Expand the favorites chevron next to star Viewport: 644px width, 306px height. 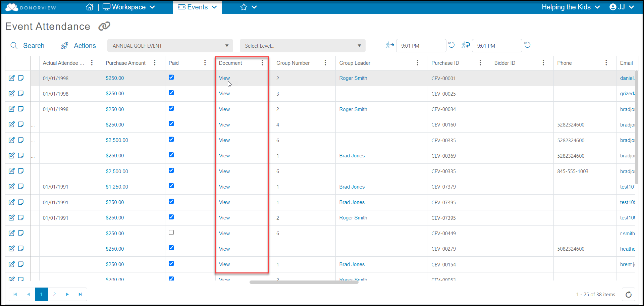[x=254, y=7]
